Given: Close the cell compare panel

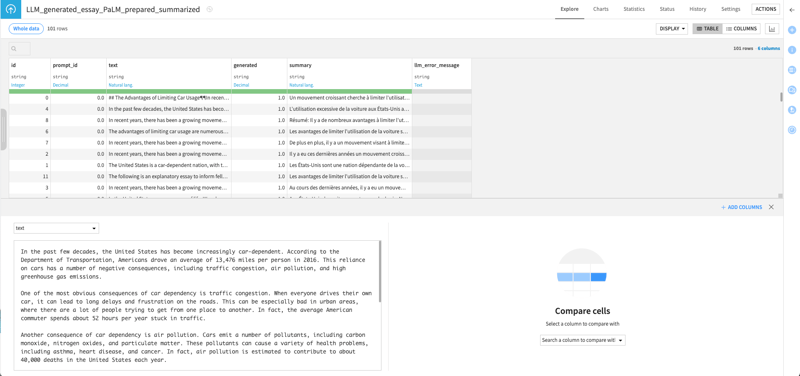Looking at the screenshot, I should click(x=771, y=207).
